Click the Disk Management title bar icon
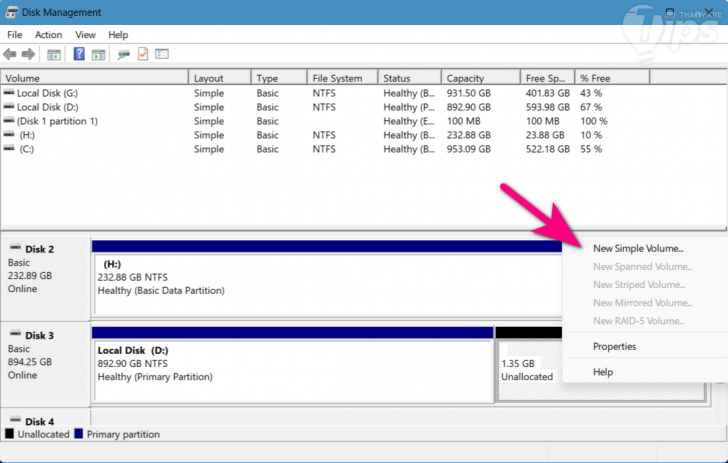728x463 pixels. 12,13
